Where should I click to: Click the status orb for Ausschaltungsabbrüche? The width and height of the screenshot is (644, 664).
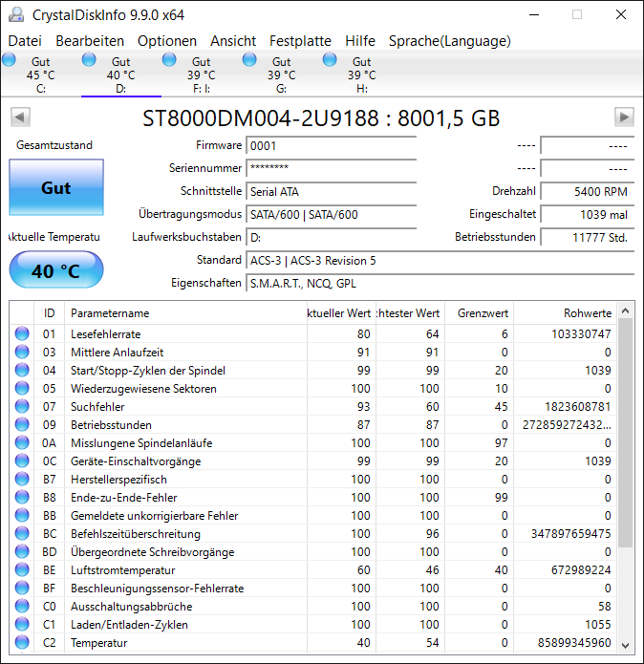click(x=22, y=607)
